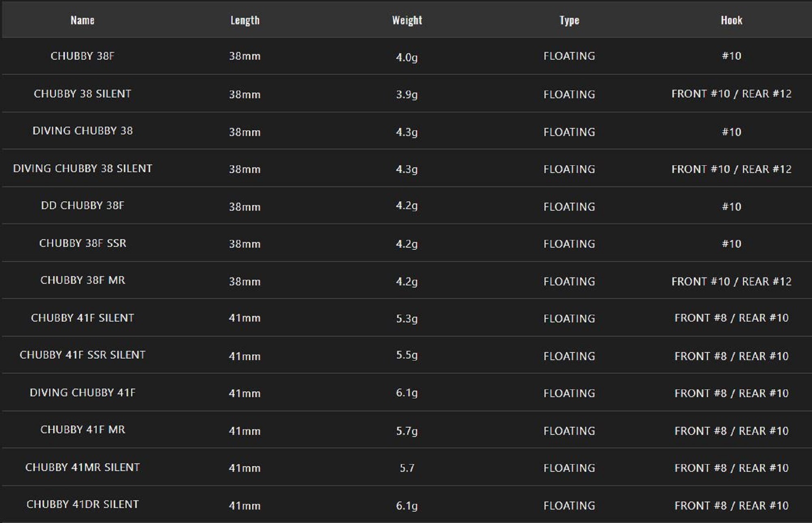Click the 5.3g weight cell
Screen dimensions: 812x523
coord(407,319)
